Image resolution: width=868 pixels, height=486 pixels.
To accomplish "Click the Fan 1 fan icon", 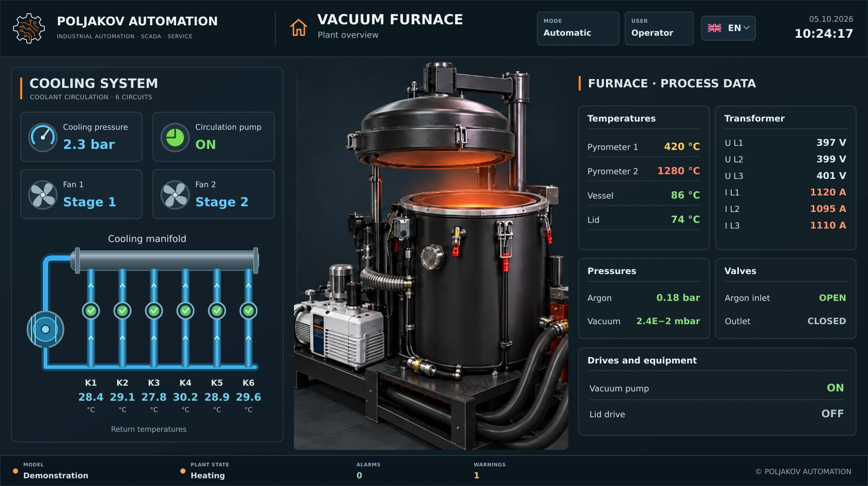I will (43, 195).
